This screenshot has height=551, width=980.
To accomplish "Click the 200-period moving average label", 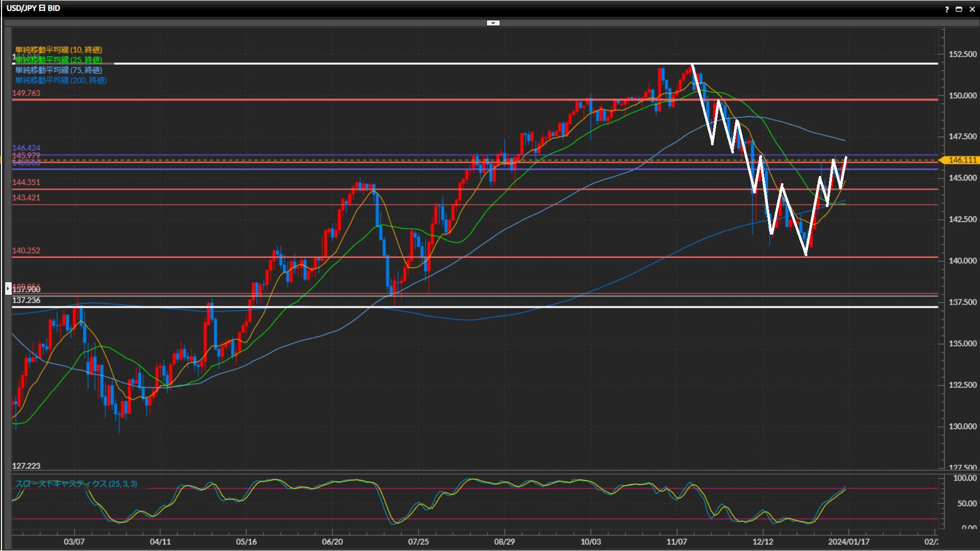I will [x=60, y=80].
